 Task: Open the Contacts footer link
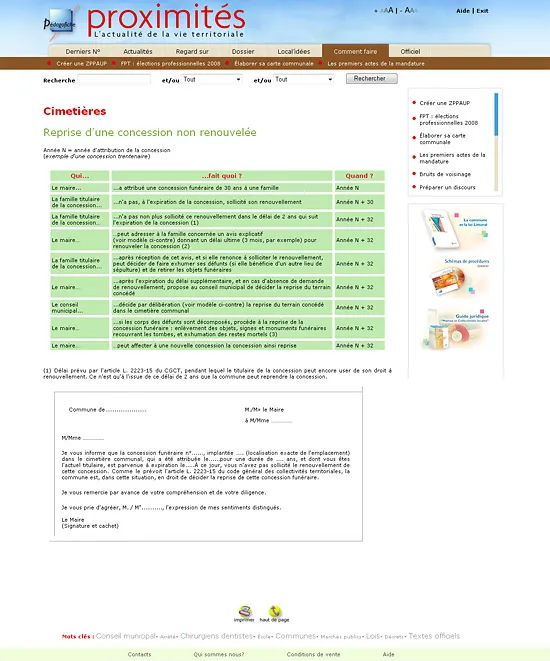pyautogui.click(x=139, y=655)
